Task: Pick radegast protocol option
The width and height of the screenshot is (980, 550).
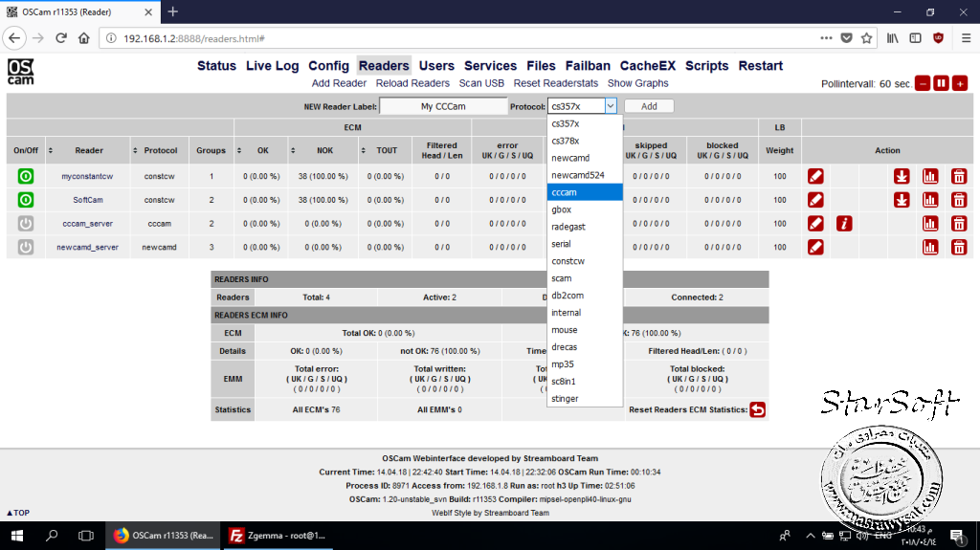Action: click(x=585, y=227)
